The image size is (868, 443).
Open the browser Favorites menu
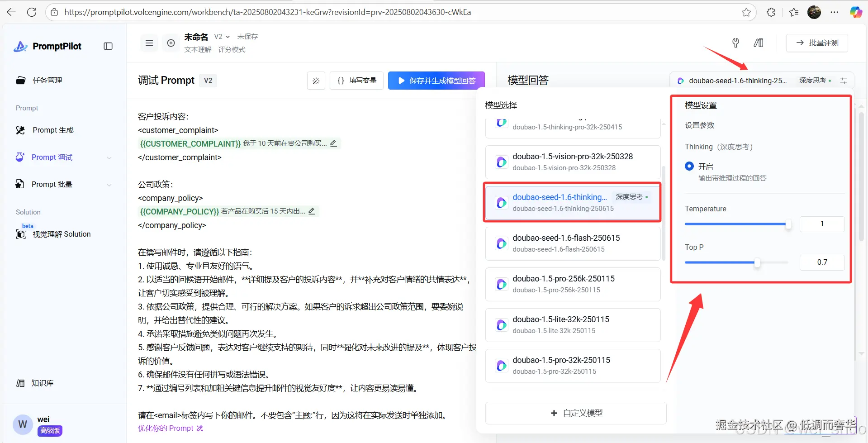pos(794,12)
